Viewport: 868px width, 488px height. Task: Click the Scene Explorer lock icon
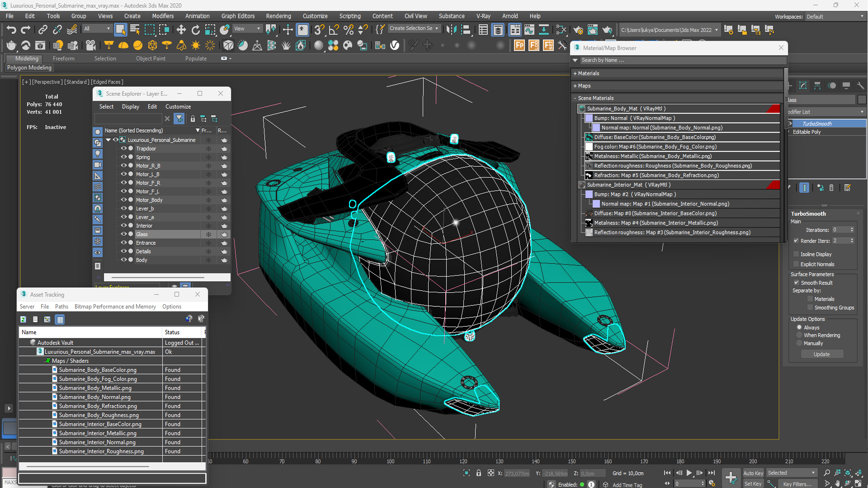193,118
